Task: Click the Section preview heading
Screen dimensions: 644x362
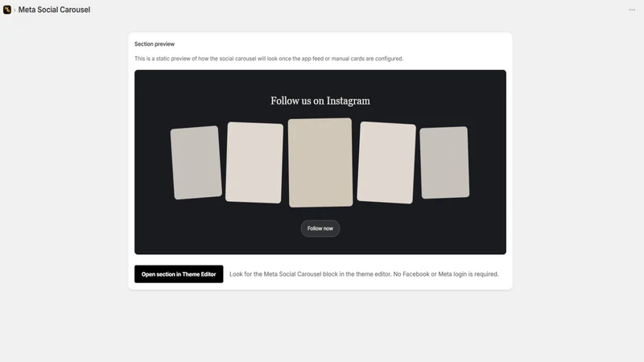Action: [x=155, y=44]
